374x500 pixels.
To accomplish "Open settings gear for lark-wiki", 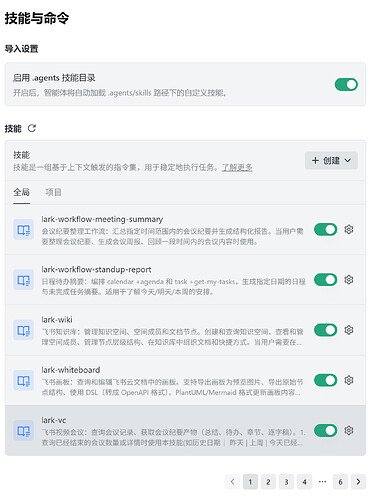I will [x=349, y=330].
